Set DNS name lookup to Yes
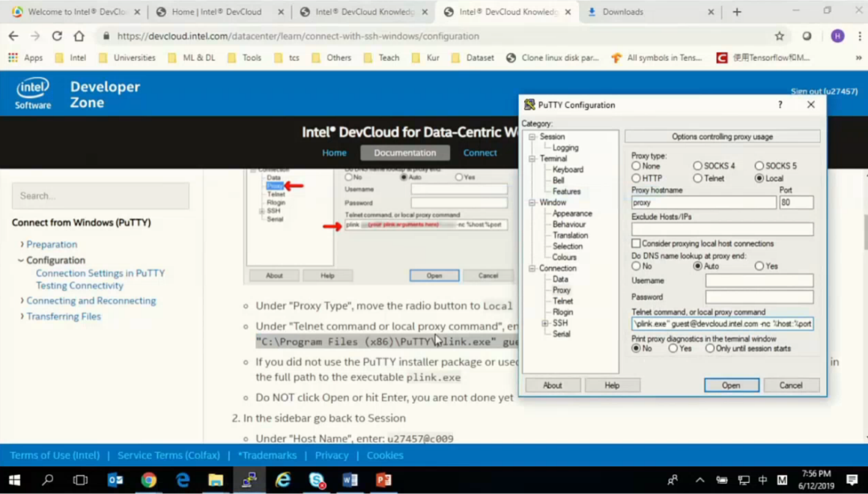 click(x=759, y=266)
